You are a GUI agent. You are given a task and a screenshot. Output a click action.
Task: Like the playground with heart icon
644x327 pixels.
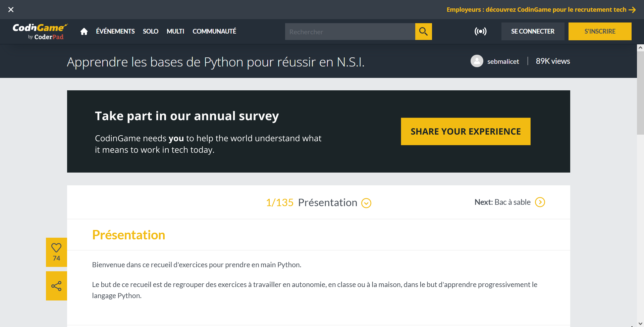(x=56, y=252)
